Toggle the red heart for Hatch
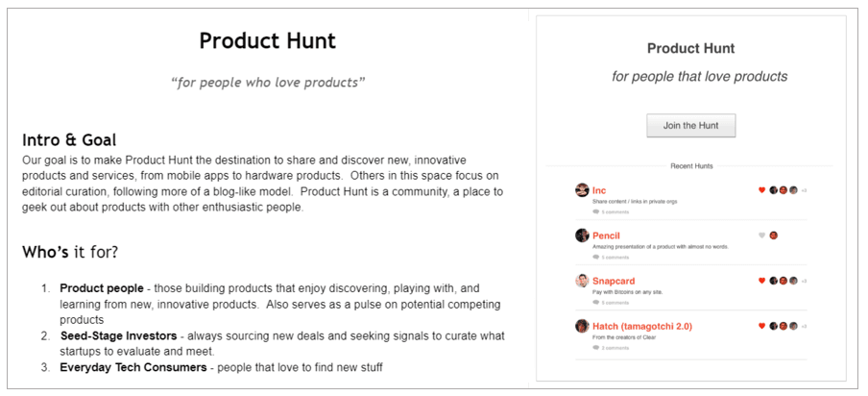Screen dimensions: 868x396 761,326
